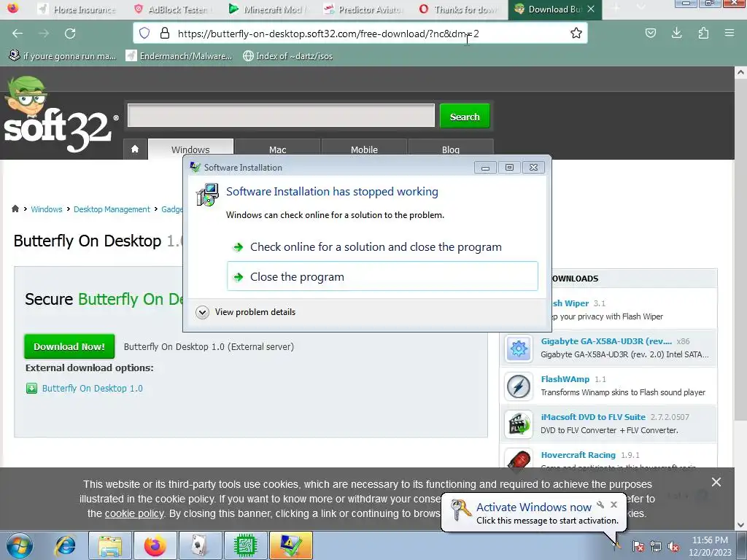Open the Windows Start button

pyautogui.click(x=20, y=545)
